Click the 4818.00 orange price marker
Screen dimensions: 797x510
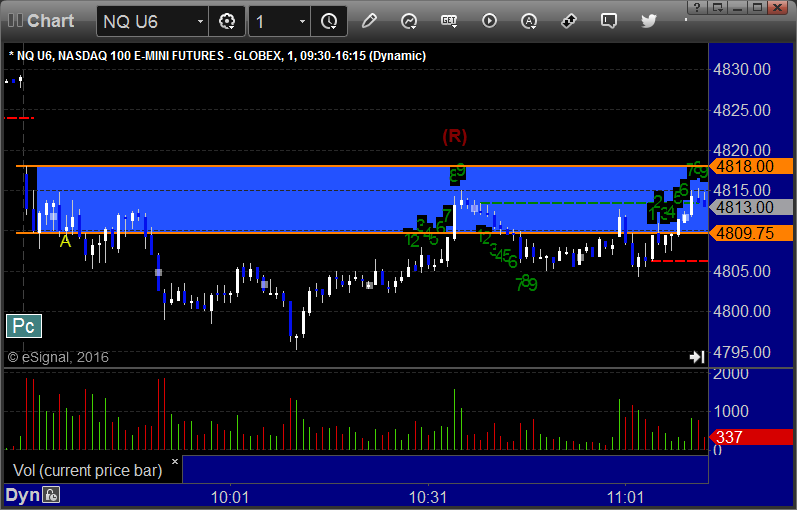tap(751, 166)
